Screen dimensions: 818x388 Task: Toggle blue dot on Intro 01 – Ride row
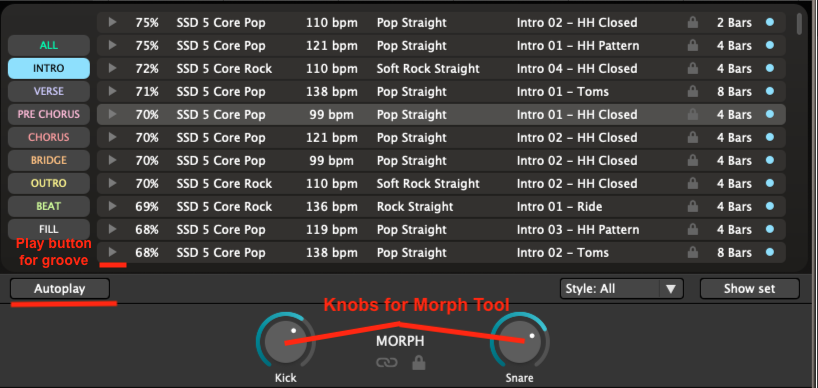pos(769,206)
